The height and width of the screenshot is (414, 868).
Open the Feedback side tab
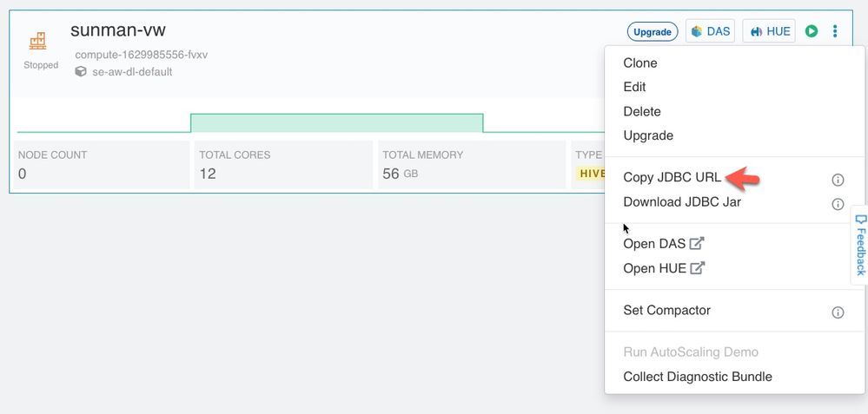(x=860, y=245)
